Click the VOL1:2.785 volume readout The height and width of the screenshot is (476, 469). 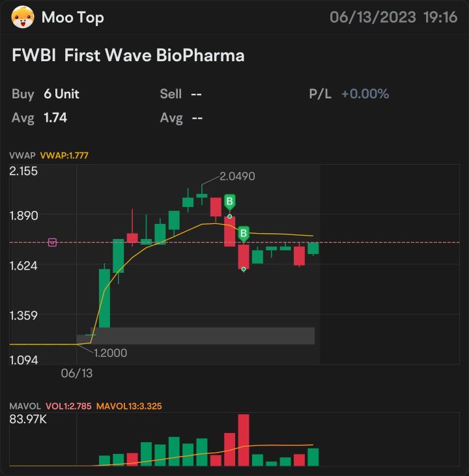coord(68,406)
